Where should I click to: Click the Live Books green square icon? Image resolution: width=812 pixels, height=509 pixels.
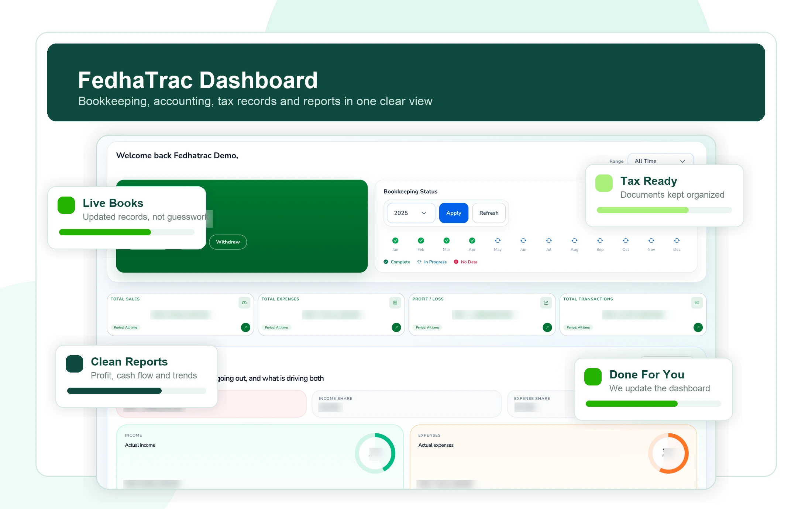tap(66, 205)
